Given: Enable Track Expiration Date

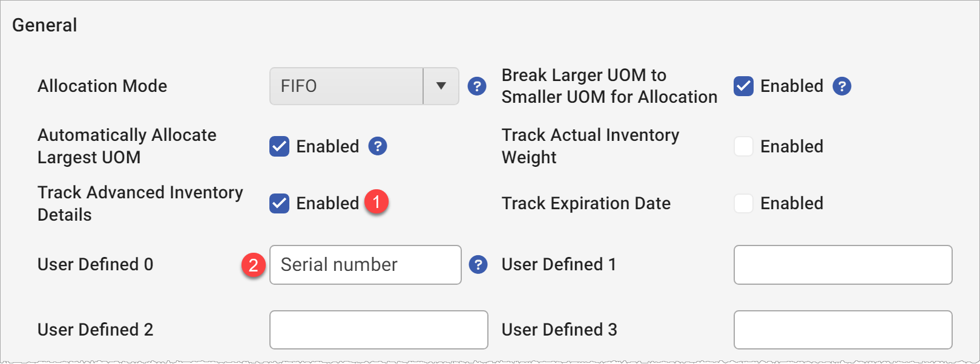Looking at the screenshot, I should (x=743, y=204).
